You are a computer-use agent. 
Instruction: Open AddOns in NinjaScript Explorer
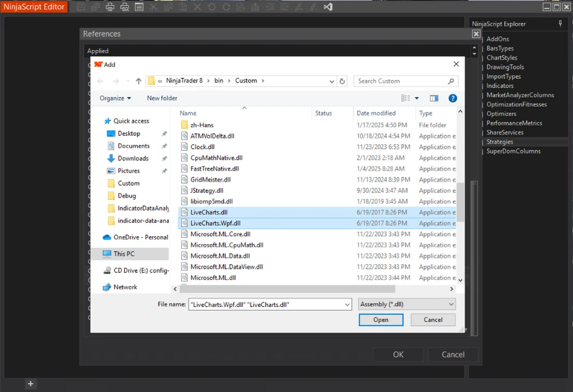tap(497, 39)
